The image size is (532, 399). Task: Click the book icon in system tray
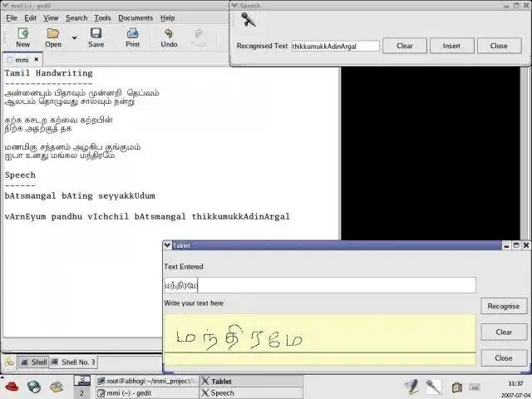tap(456, 387)
